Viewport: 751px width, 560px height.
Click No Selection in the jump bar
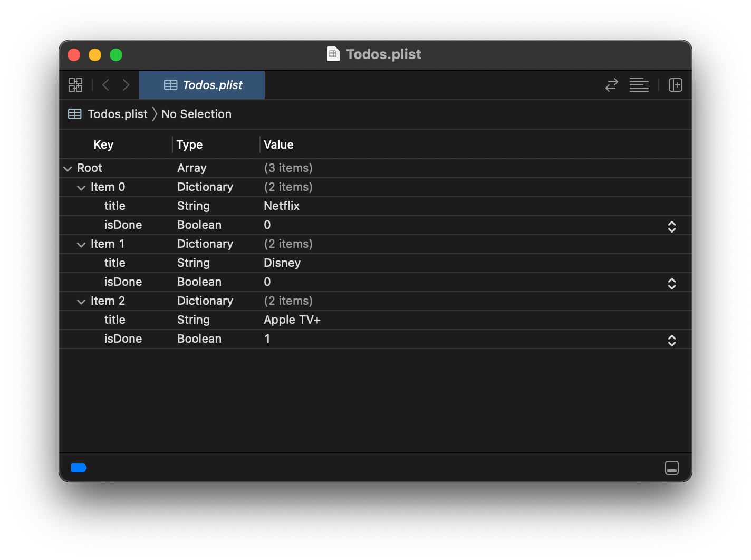click(196, 114)
